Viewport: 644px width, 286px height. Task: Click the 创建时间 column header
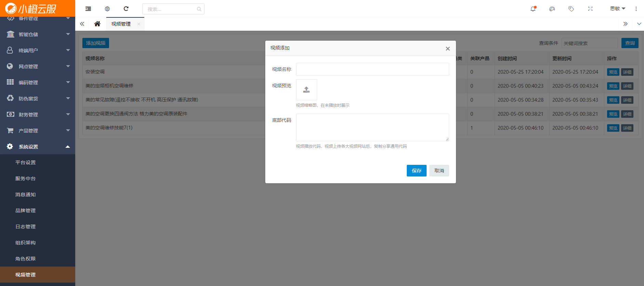click(507, 58)
